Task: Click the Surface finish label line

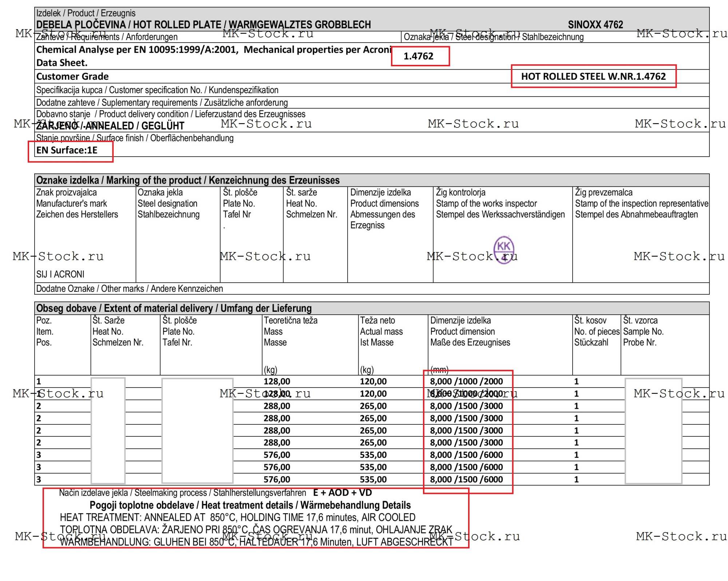Action: tap(135, 138)
